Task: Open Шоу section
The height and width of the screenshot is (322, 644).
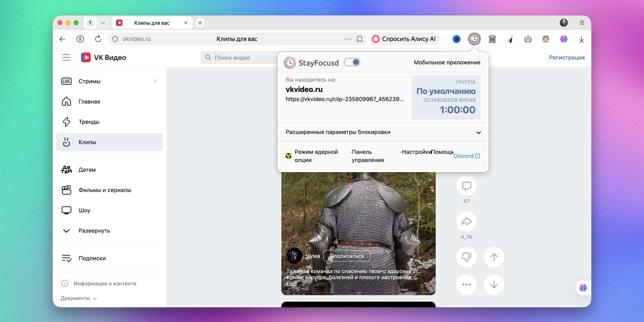Action: coord(109,210)
